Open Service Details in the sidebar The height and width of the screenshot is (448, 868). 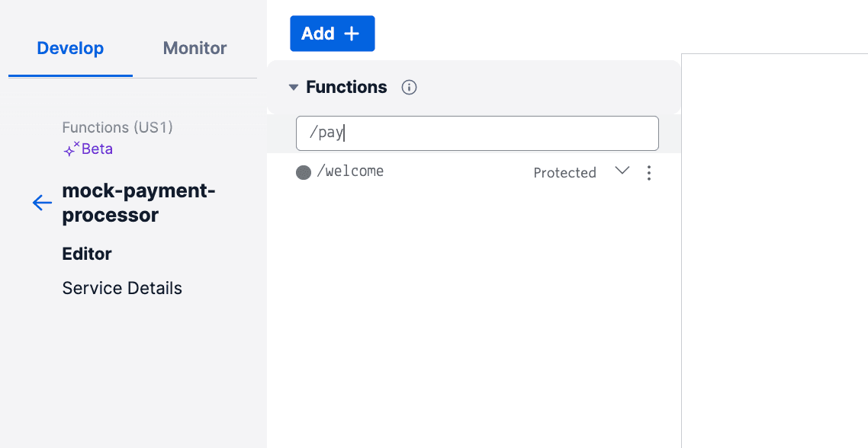coord(122,288)
